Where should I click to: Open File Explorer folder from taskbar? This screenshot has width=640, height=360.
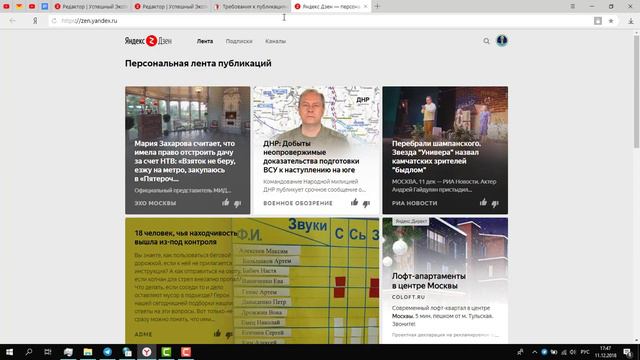(88, 352)
